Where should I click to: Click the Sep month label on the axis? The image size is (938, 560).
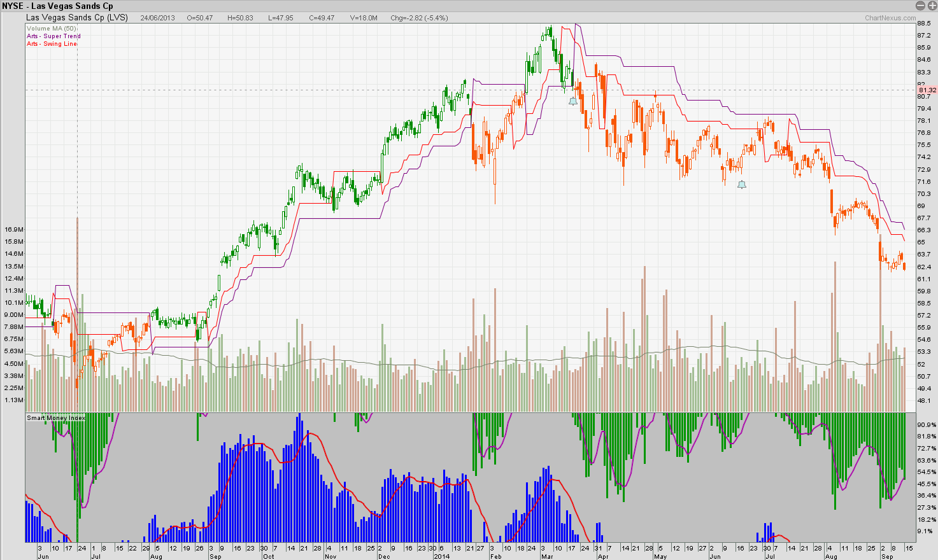pos(215,556)
